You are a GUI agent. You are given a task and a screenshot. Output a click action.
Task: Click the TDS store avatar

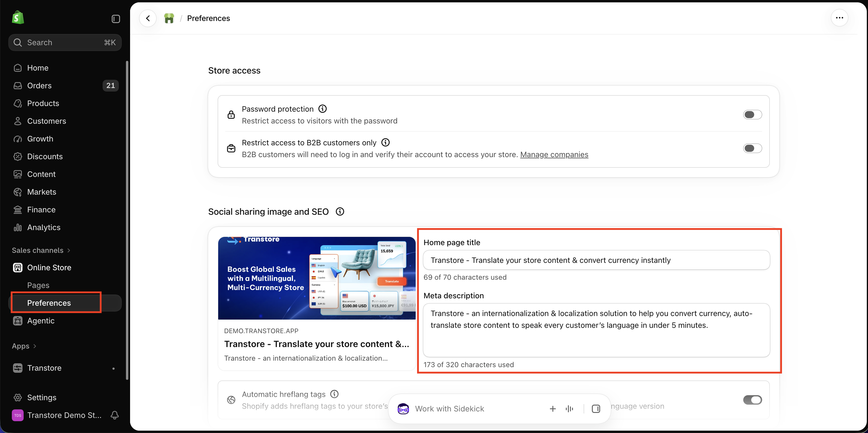(x=17, y=415)
